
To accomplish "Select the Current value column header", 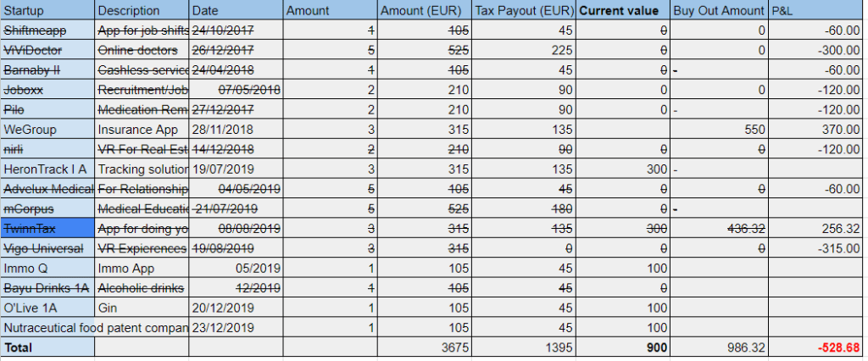I will (619, 11).
